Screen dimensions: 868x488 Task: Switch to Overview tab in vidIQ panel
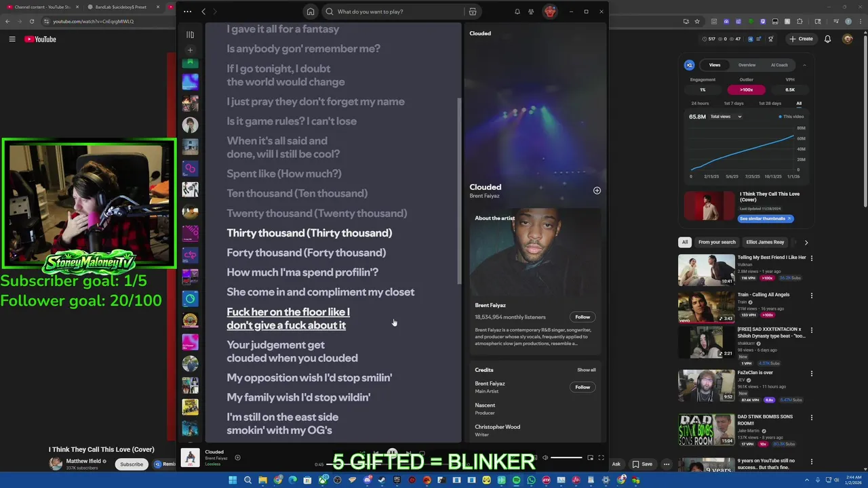tap(747, 65)
